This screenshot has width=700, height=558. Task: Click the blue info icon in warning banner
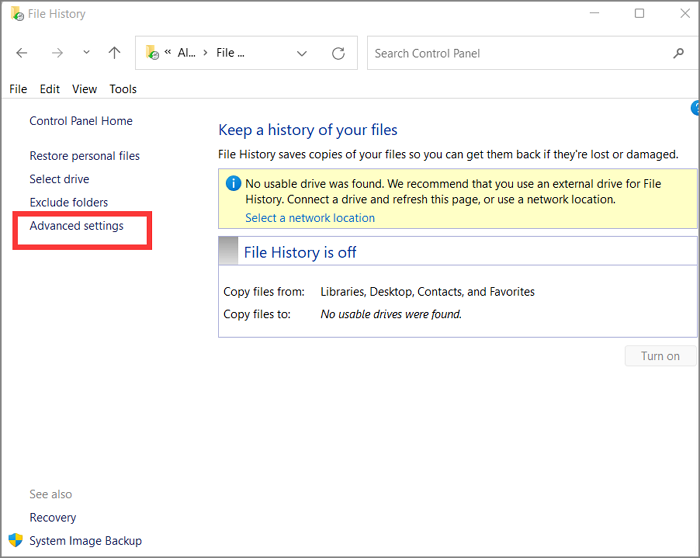(233, 184)
